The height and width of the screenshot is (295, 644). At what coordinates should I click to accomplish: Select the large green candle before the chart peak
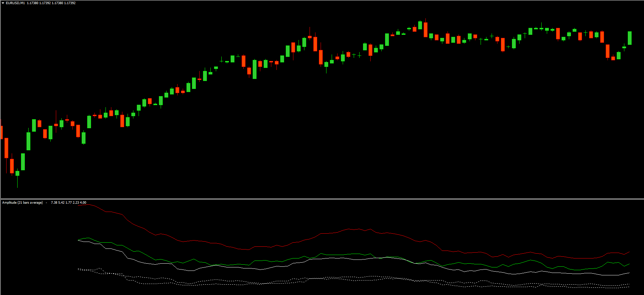[x=387, y=40]
